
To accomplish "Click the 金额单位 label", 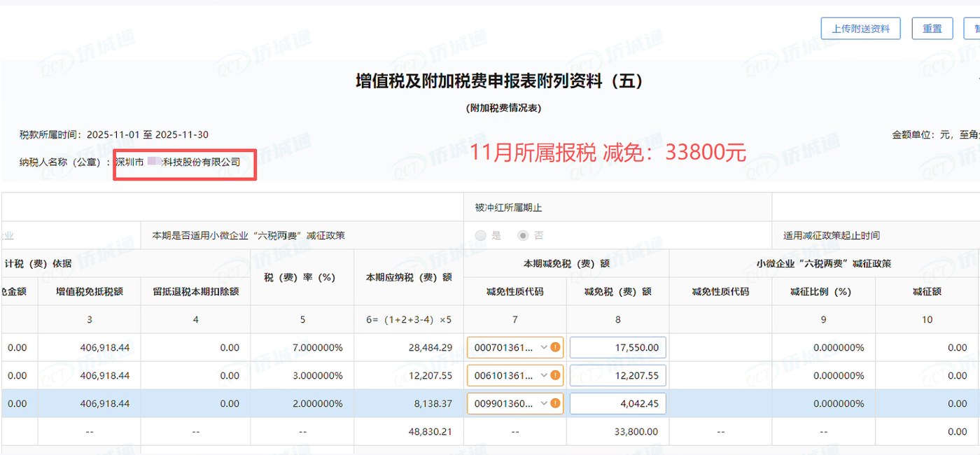I will click(935, 134).
